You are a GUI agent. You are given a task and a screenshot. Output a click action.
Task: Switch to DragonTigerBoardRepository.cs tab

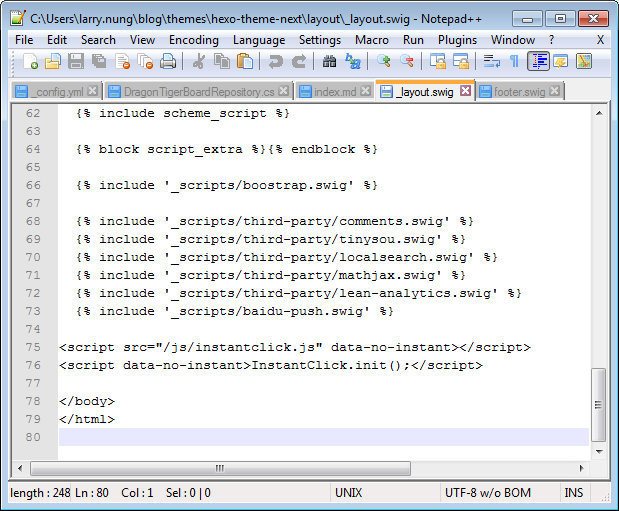point(199,92)
